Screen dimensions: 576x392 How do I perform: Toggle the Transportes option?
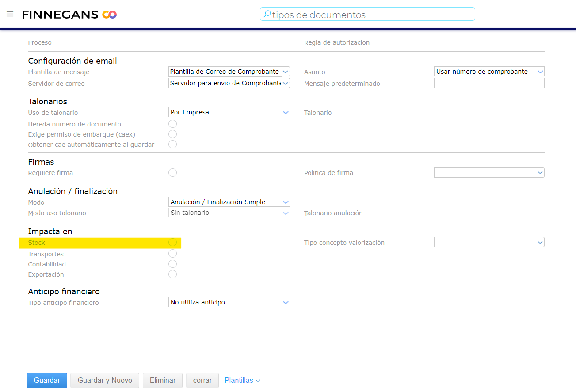[x=172, y=254]
